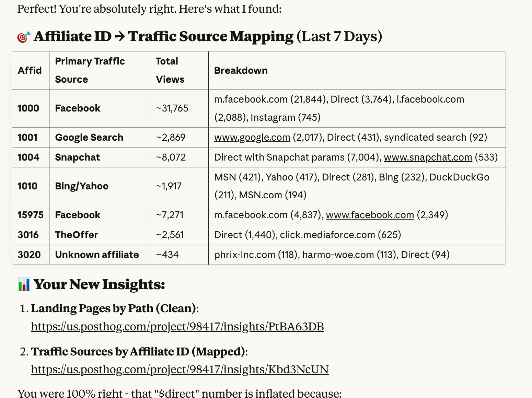The width and height of the screenshot is (532, 398).
Task: Click the Breakdown column header
Action: pos(241,70)
